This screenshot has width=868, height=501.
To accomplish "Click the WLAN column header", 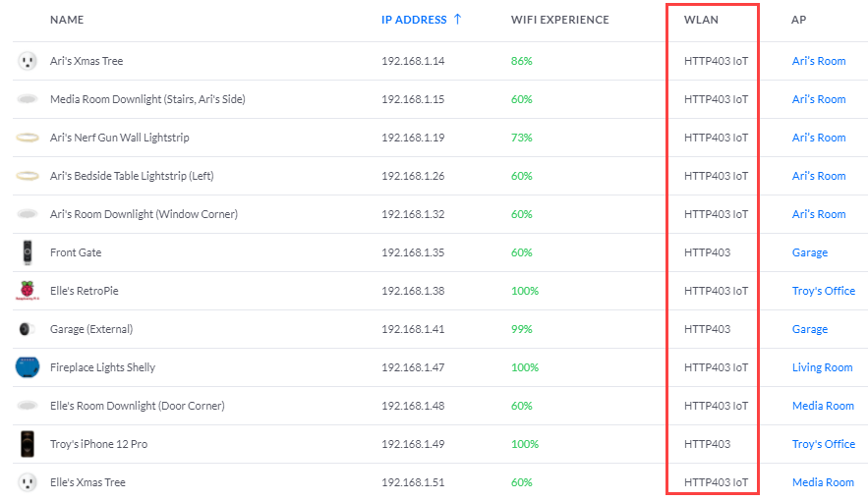I will [702, 20].
